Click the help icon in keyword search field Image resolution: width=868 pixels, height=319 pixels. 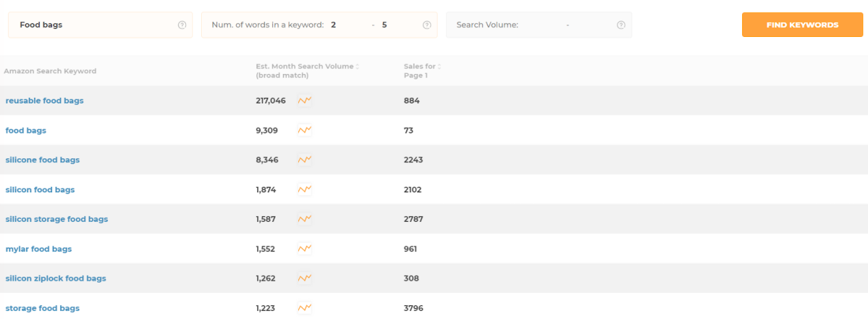click(182, 25)
